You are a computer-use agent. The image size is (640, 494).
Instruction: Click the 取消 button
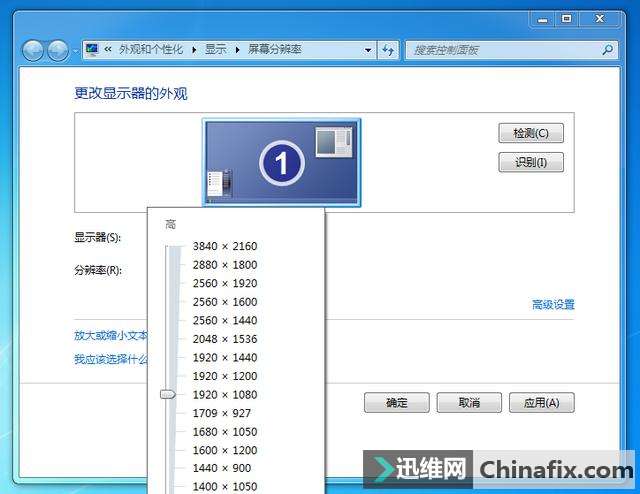pyautogui.click(x=469, y=403)
